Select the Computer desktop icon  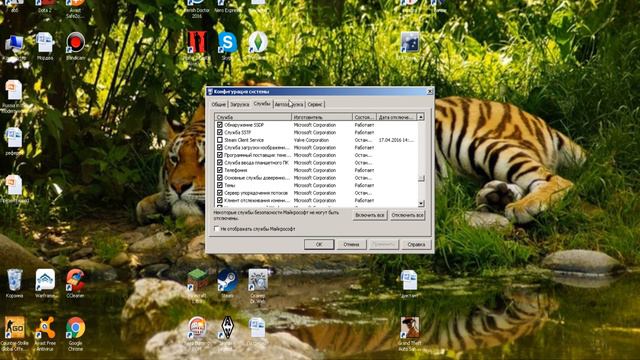[15, 47]
